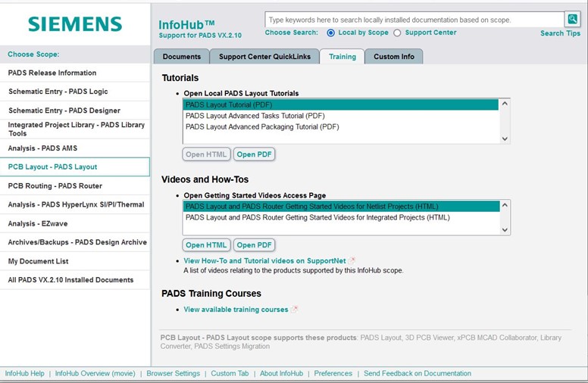
Task: Open Custom Tab footer link
Action: tap(230, 373)
